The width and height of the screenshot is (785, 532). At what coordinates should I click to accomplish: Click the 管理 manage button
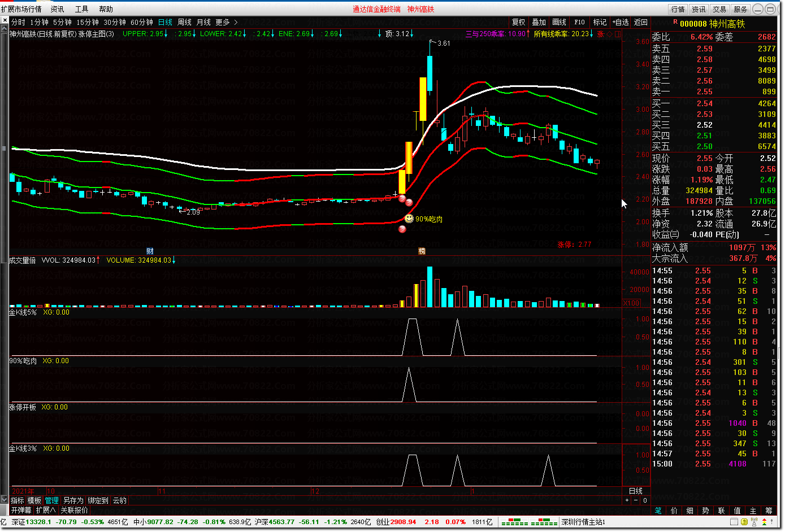(52, 500)
